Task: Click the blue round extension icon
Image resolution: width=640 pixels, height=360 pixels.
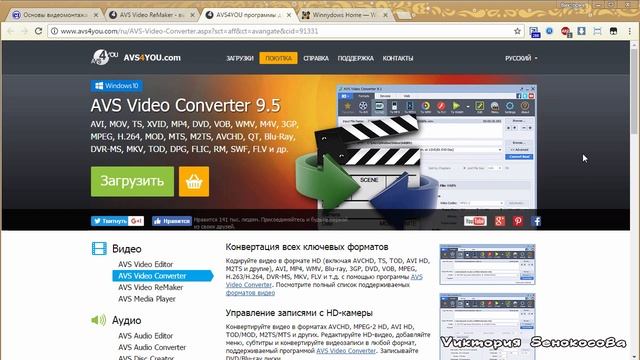Action: [550, 31]
